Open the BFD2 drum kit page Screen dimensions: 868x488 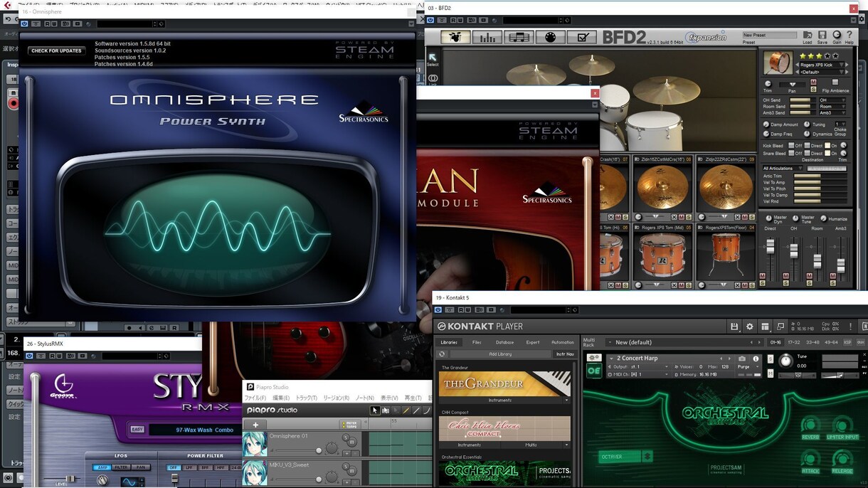pos(455,37)
